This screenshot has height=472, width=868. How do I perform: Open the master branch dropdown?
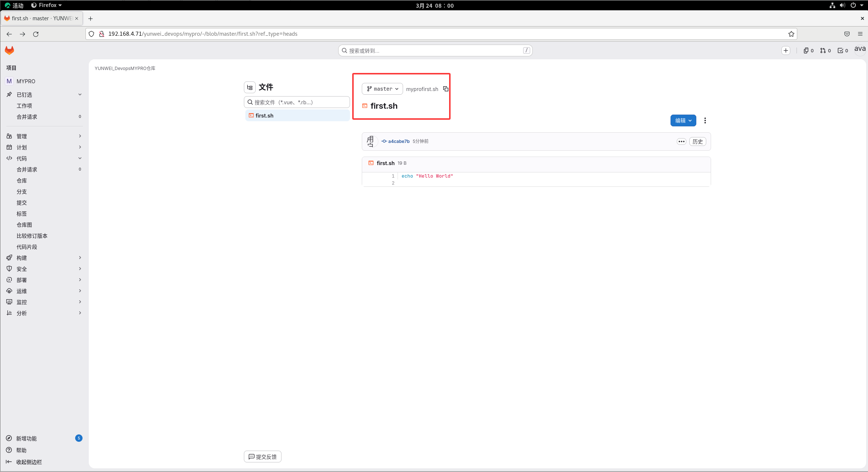coord(382,89)
